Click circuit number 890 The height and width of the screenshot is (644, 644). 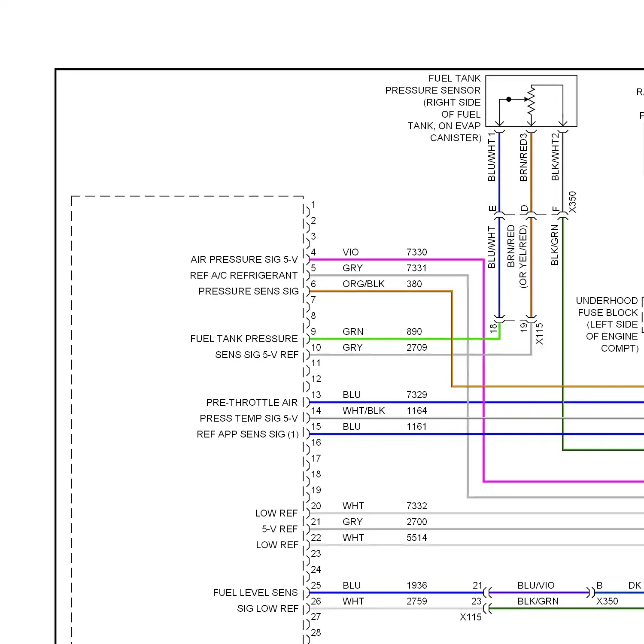click(x=414, y=331)
